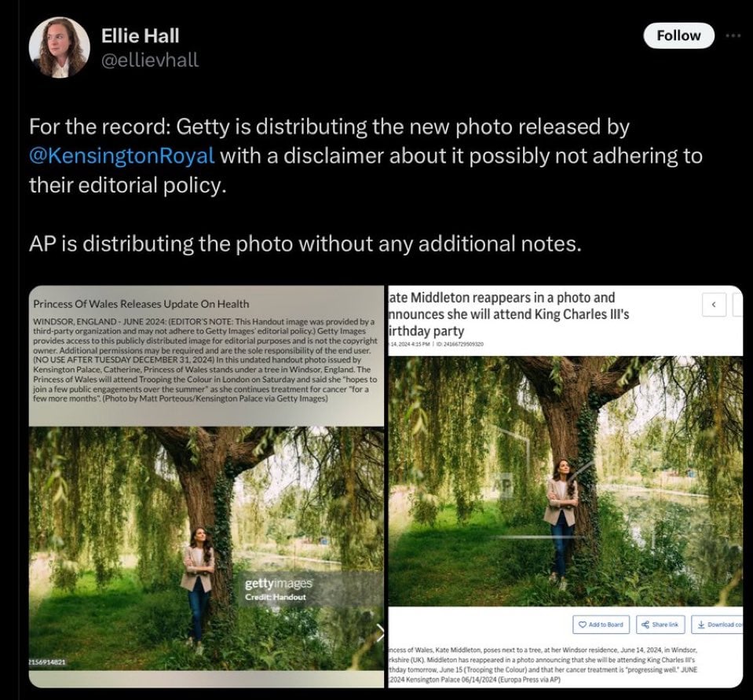Click the Princess Of Wales Releases Update title

tap(141, 304)
